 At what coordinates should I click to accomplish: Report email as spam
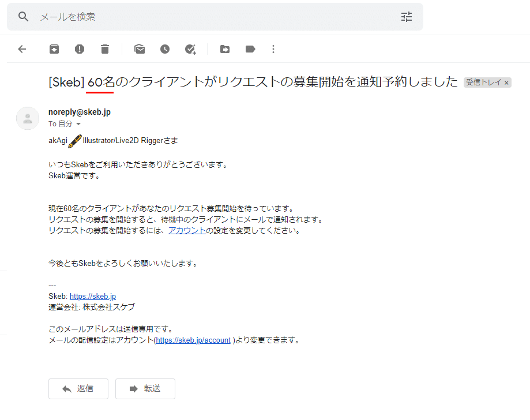pyautogui.click(x=80, y=50)
